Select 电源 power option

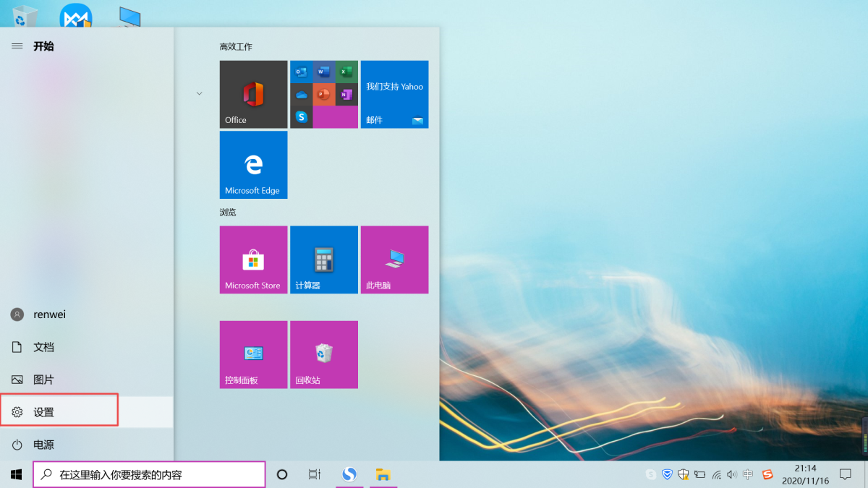(43, 445)
